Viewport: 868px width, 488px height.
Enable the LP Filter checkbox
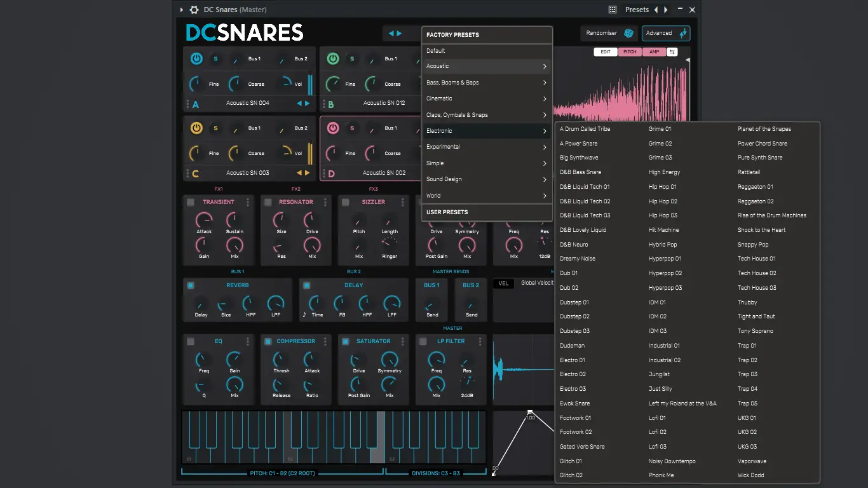click(423, 341)
